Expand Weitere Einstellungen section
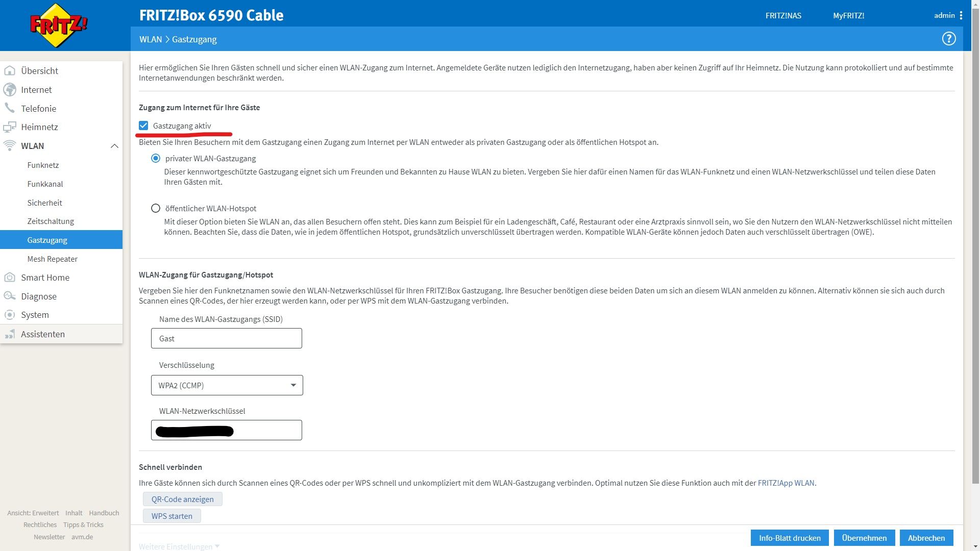The width and height of the screenshot is (980, 551). (179, 546)
